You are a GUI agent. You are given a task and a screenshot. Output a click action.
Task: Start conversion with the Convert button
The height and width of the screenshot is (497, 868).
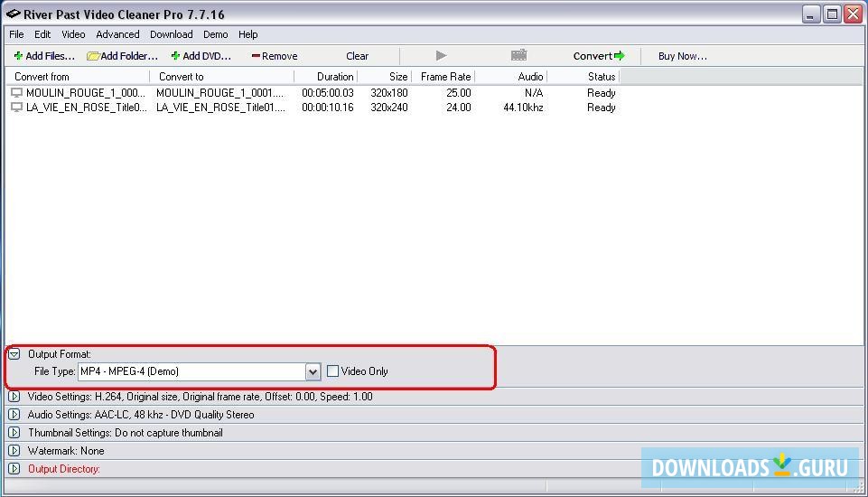599,56
